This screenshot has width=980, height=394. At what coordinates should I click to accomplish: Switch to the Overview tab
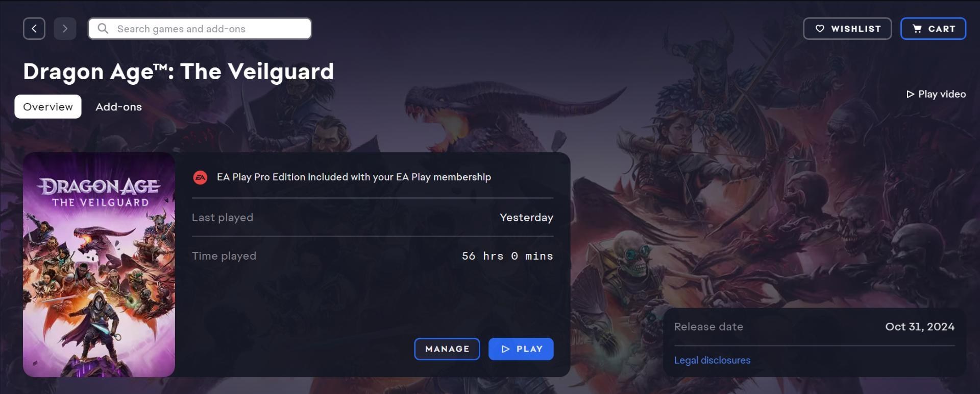(x=48, y=107)
